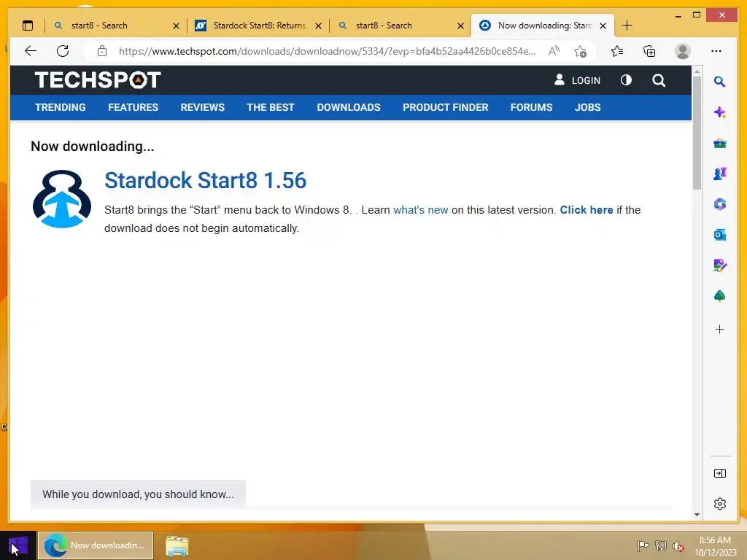Click LOGIN on TechSpot header
Screen dimensions: 747x560
pos(578,80)
